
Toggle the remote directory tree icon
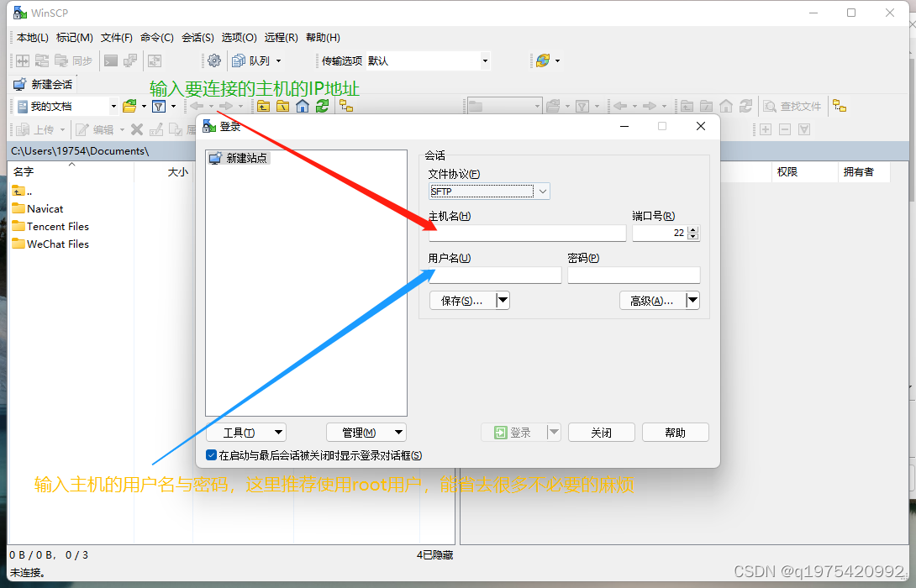pos(840,107)
